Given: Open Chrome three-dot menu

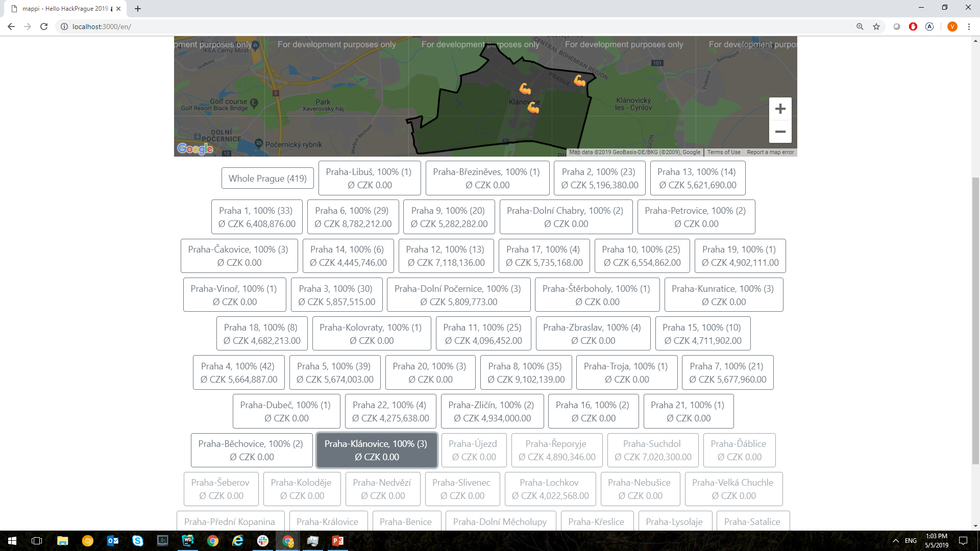Looking at the screenshot, I should (x=969, y=27).
